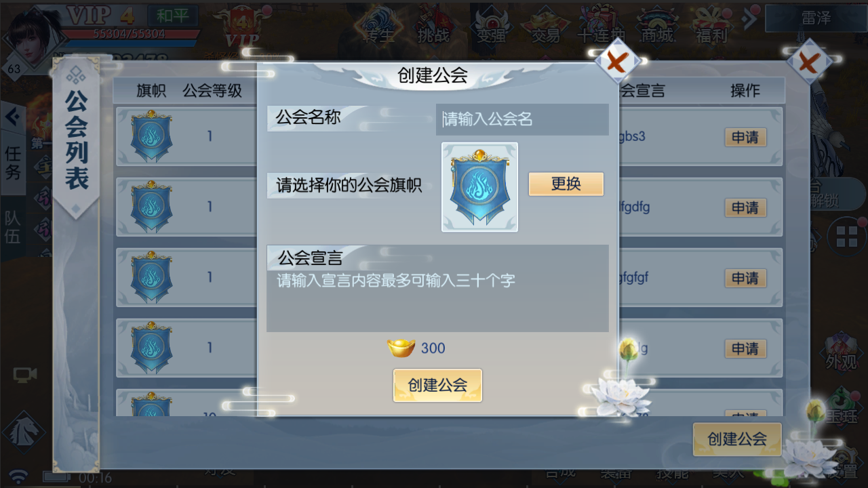868x488 pixels.
Task: Collapse the left panel arrow
Action: 12,117
